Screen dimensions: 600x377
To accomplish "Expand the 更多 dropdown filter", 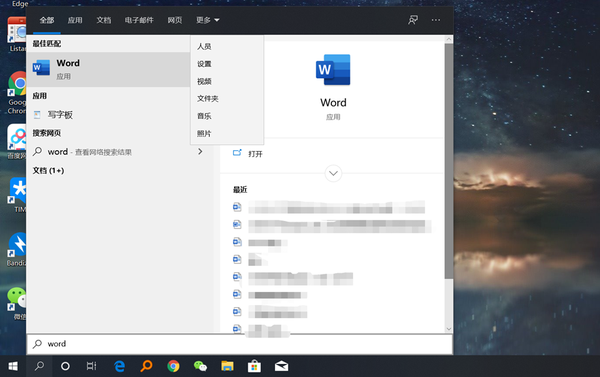I will click(x=208, y=20).
